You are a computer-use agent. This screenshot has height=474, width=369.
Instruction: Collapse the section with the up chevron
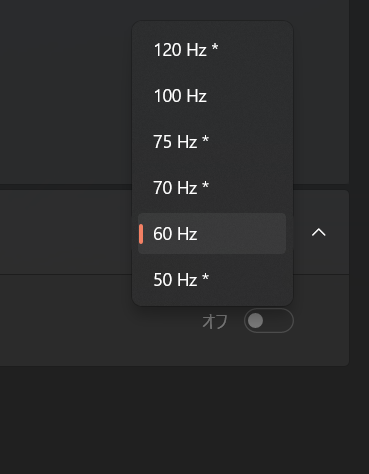coord(319,232)
